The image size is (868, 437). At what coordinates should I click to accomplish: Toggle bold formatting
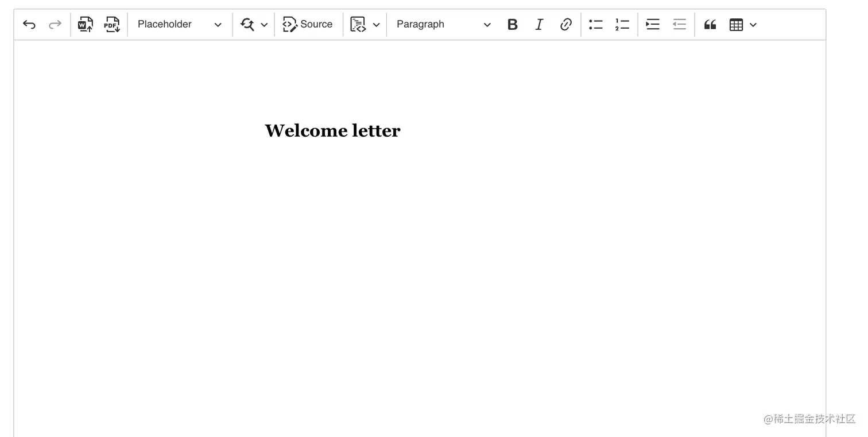(512, 24)
